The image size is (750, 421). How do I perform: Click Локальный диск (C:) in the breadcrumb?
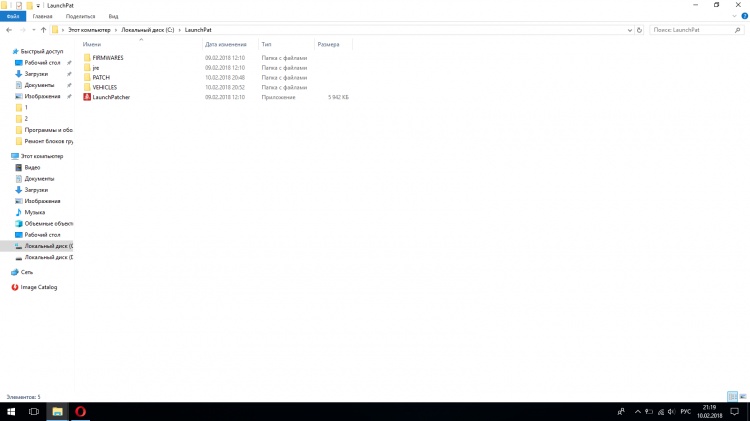[x=150, y=30]
